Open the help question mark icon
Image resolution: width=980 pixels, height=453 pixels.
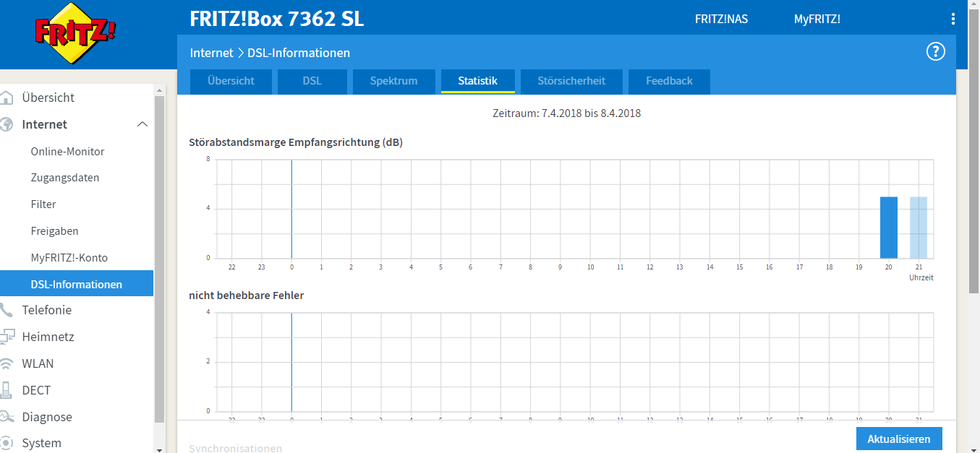[936, 51]
